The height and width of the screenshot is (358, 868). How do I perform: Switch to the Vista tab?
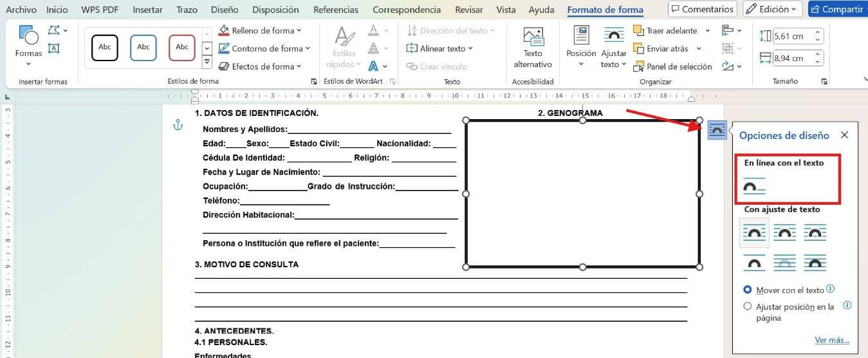[x=506, y=10]
